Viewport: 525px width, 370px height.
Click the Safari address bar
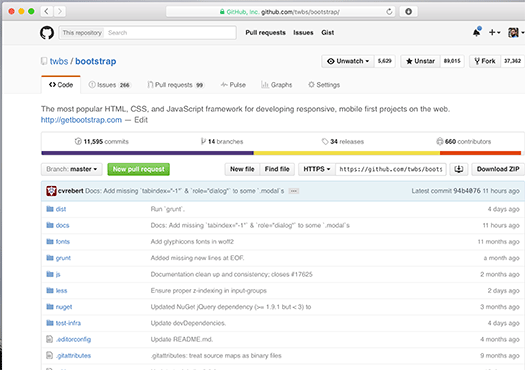(281, 12)
